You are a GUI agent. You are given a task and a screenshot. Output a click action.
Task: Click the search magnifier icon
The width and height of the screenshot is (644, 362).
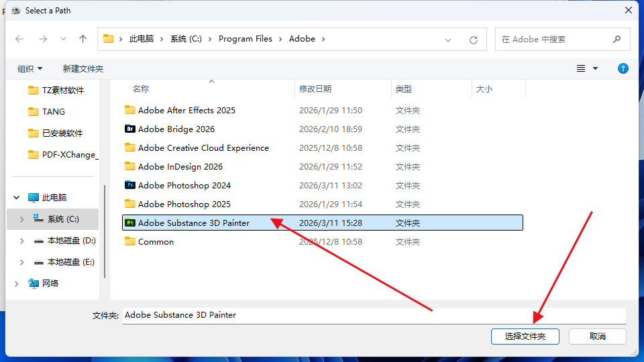pos(616,40)
